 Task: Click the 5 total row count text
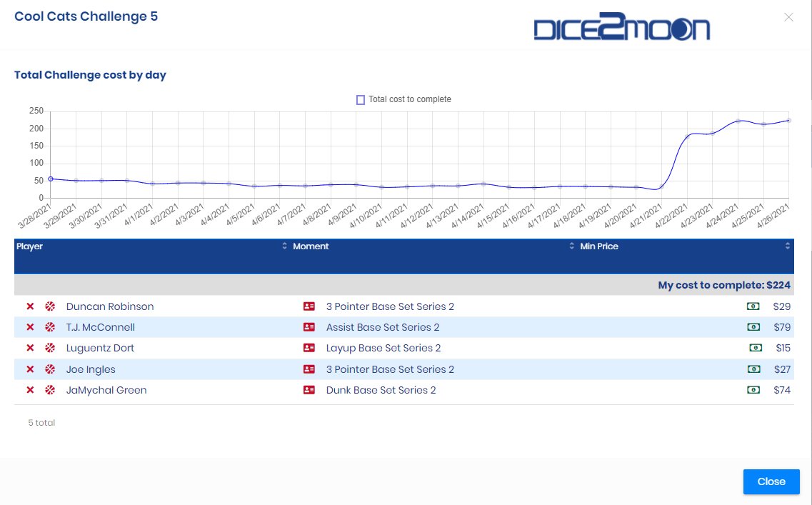pyautogui.click(x=41, y=423)
